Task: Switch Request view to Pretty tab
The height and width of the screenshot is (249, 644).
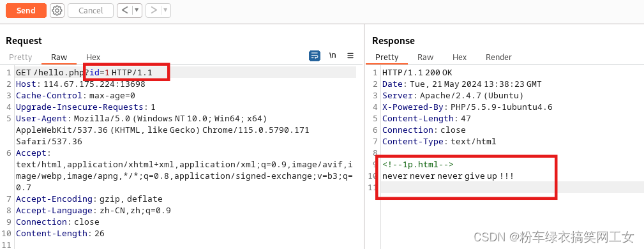Action: (x=20, y=57)
